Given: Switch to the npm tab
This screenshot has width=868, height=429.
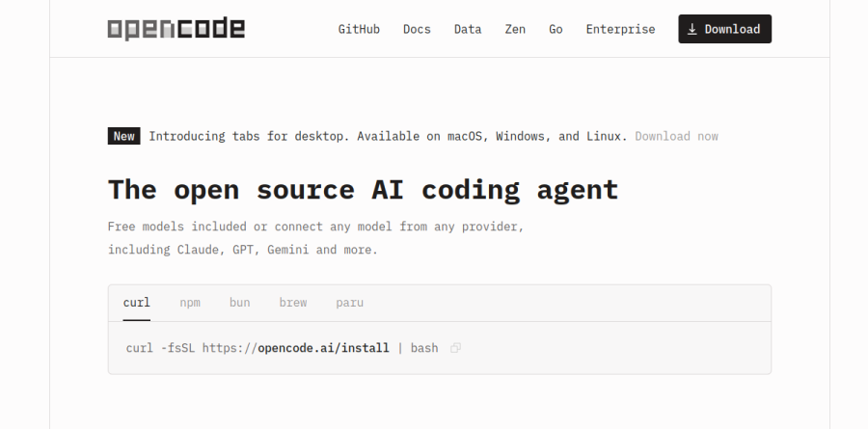Looking at the screenshot, I should click(190, 303).
